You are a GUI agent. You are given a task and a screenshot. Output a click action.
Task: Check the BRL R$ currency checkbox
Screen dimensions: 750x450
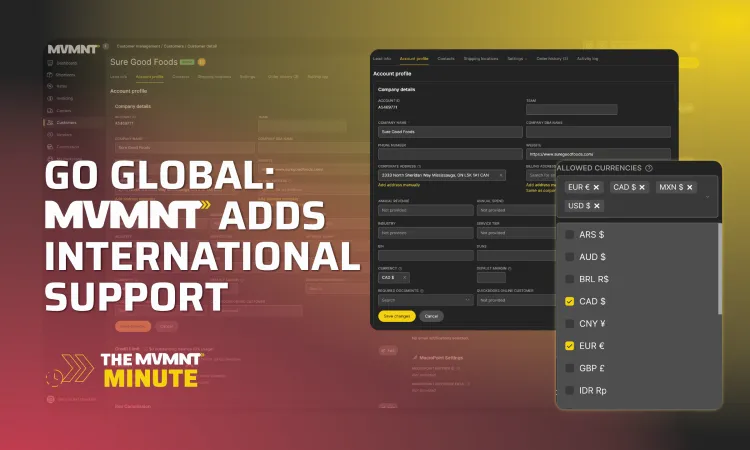coord(569,279)
